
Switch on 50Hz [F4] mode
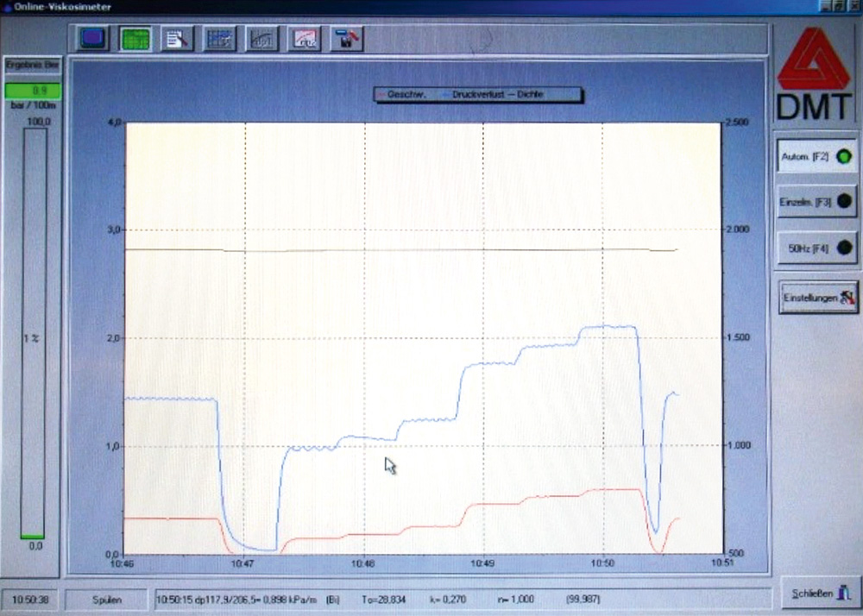[x=816, y=248]
